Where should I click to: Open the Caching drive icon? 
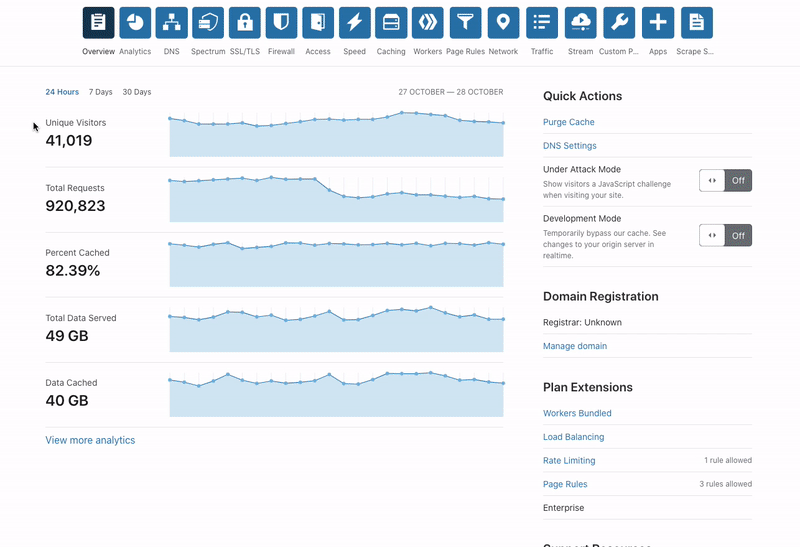(391, 22)
